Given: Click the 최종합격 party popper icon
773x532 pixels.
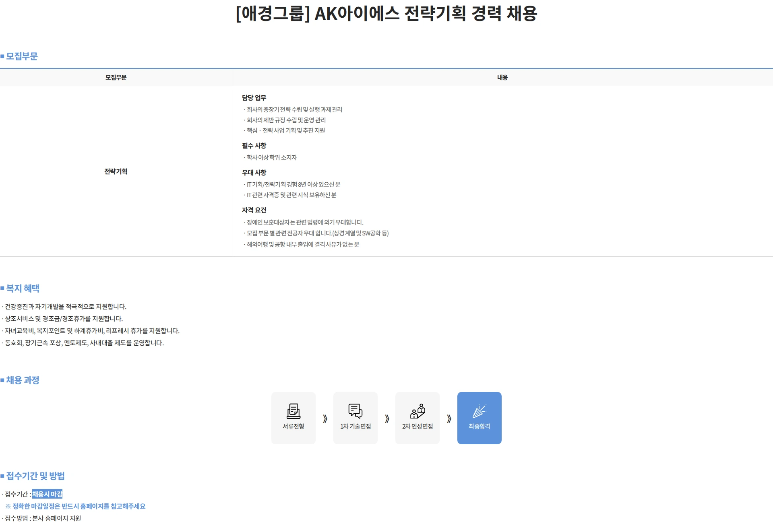Looking at the screenshot, I should (x=480, y=411).
